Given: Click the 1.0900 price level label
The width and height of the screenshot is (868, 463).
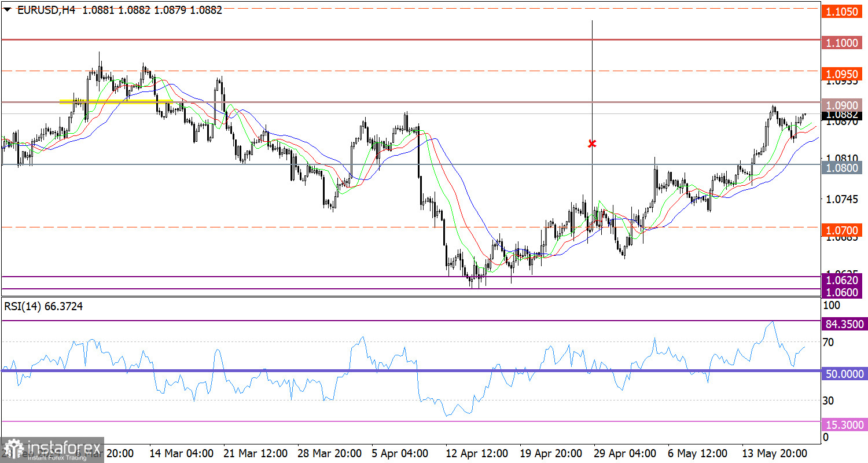Looking at the screenshot, I should click(x=843, y=105).
